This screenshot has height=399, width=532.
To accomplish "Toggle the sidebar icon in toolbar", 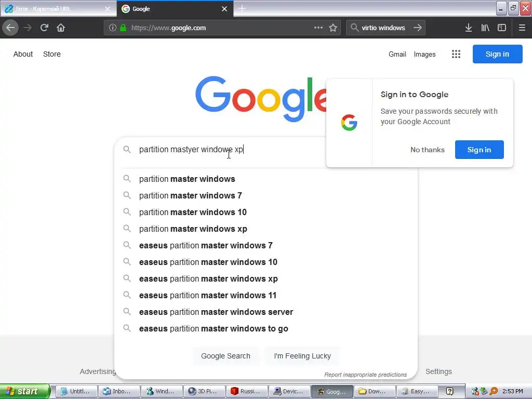I will point(502,28).
